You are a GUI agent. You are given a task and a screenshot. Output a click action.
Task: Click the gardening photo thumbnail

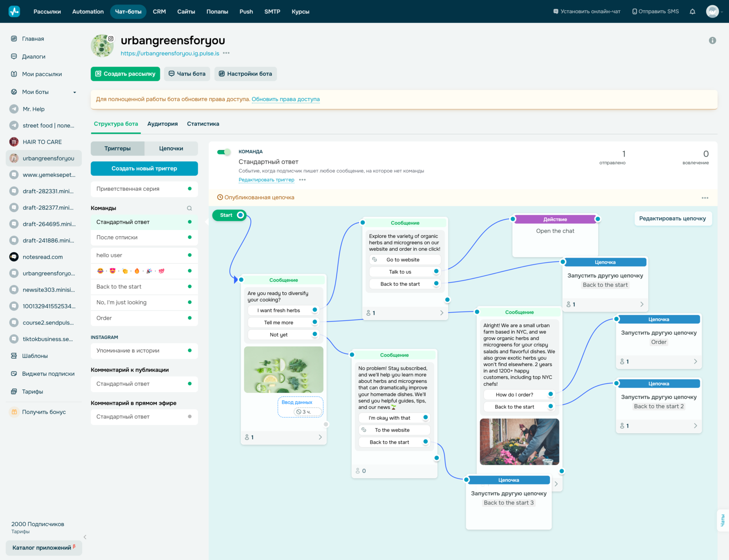pos(519,442)
